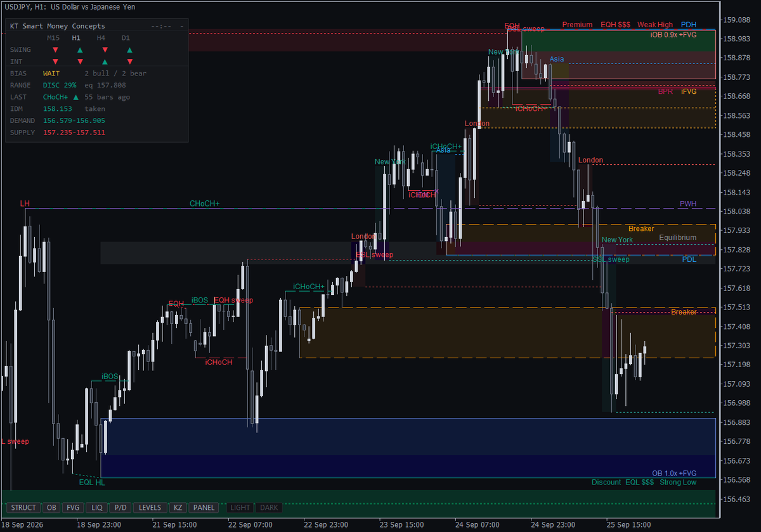Click the WAIT bias value

click(x=51, y=74)
